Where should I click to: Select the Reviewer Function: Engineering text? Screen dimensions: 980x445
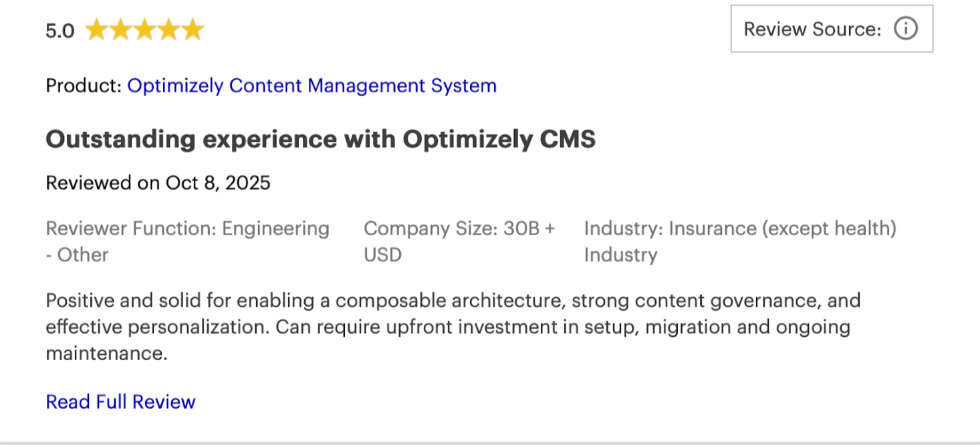pos(187,229)
